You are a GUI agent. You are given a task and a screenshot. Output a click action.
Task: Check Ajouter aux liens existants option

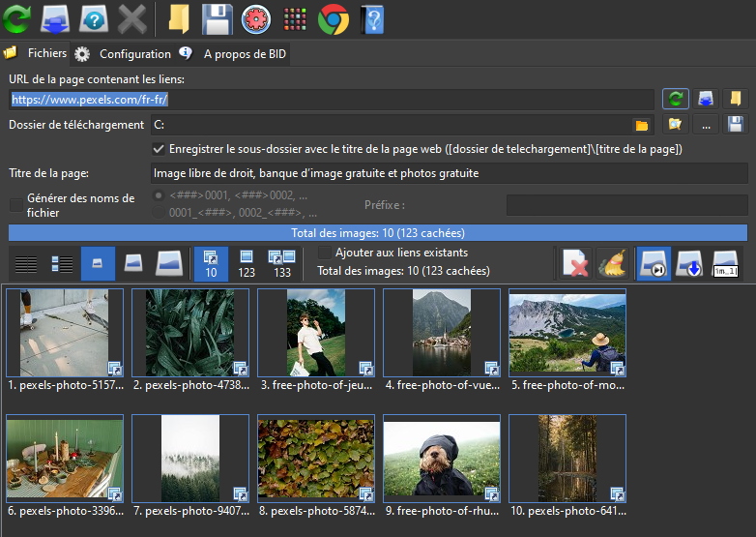point(325,253)
